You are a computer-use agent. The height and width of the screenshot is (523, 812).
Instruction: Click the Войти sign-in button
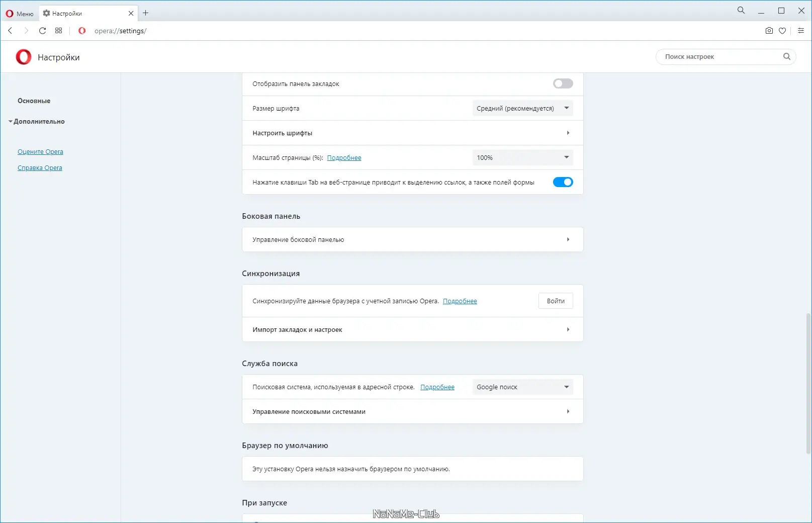point(556,301)
